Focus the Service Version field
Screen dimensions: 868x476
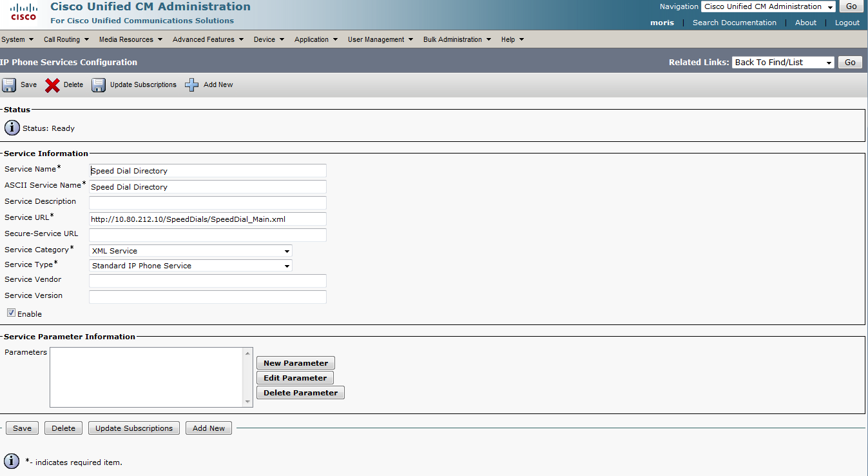tap(207, 297)
